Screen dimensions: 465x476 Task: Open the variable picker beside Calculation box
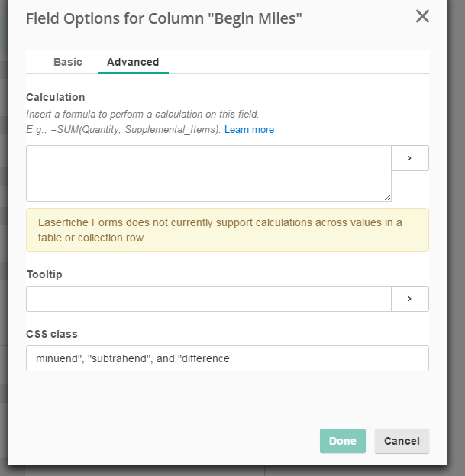click(x=410, y=158)
